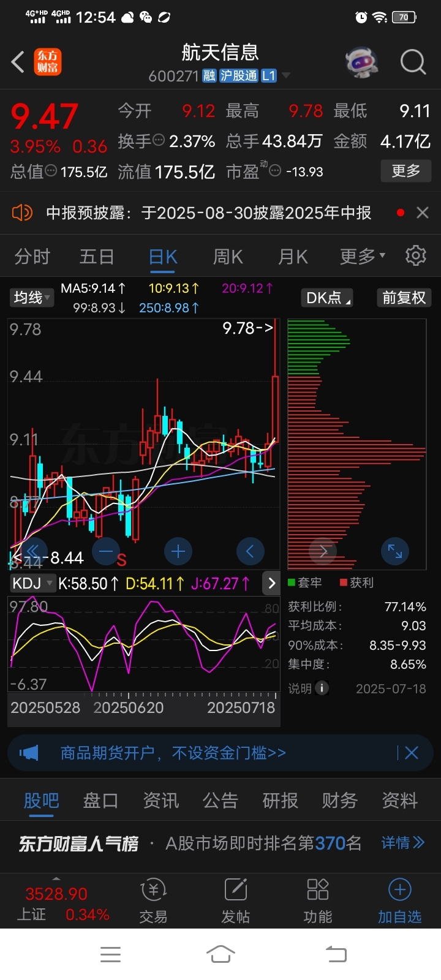Image resolution: width=441 pixels, height=980 pixels.
Task: Switch to 五日 tab
Action: click(x=97, y=256)
